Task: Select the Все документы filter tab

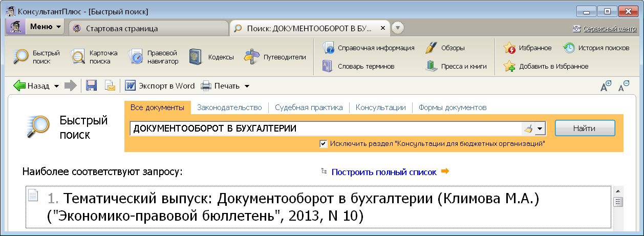Action: [x=157, y=108]
